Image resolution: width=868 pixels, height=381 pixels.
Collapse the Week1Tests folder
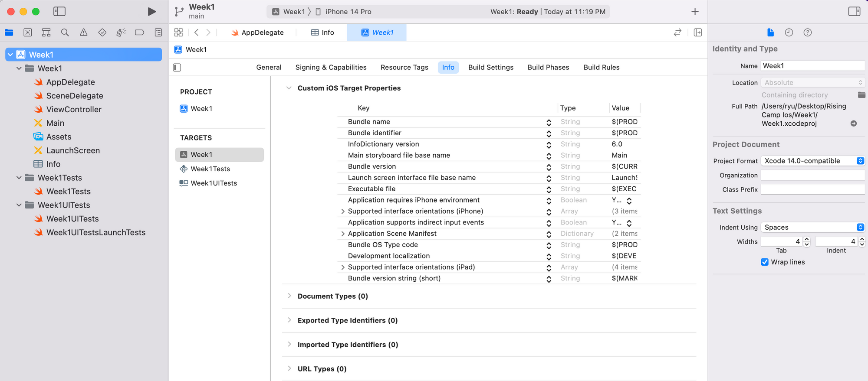[19, 178]
